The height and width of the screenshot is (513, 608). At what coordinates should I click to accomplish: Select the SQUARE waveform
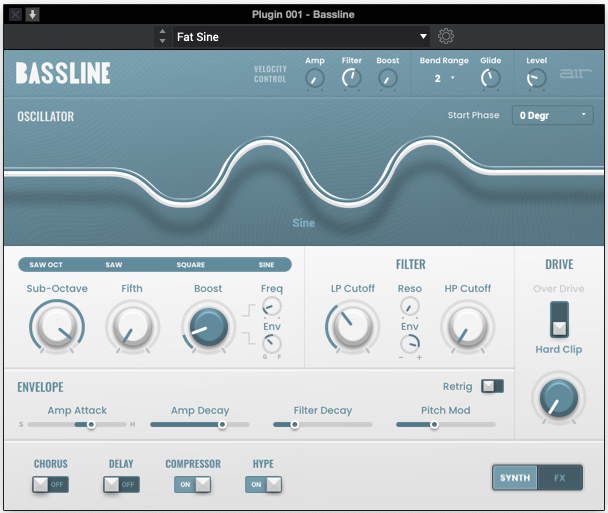point(190,265)
